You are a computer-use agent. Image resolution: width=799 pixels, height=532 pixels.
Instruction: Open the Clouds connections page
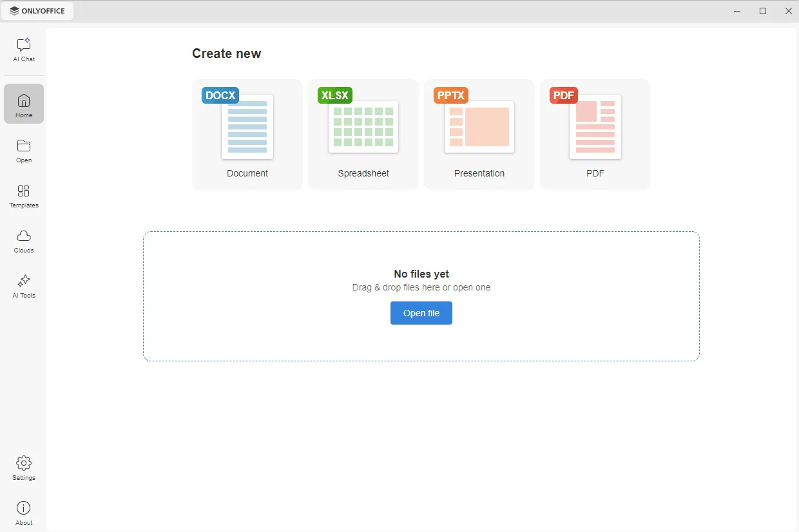24,241
